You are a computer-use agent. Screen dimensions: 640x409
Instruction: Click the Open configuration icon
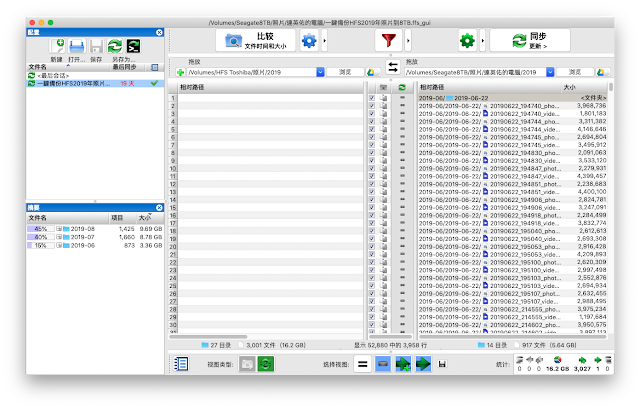coord(77,46)
